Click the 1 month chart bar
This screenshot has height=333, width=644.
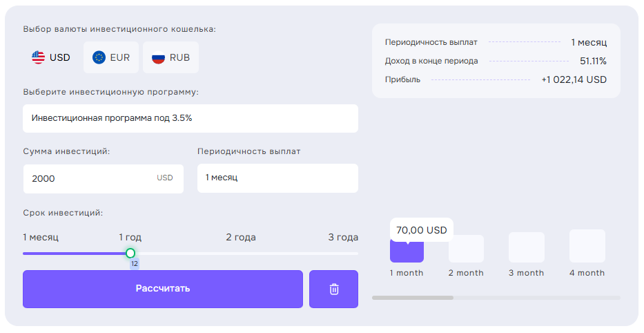[x=407, y=250]
